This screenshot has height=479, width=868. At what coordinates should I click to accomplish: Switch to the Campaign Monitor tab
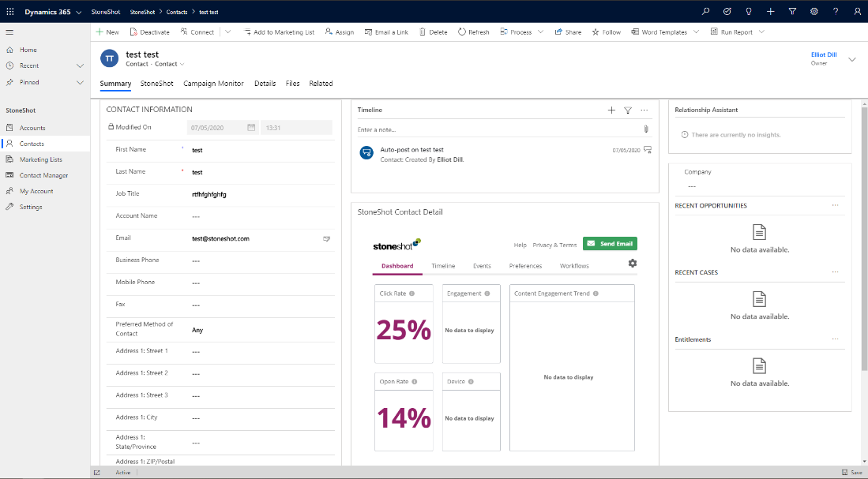tap(214, 84)
